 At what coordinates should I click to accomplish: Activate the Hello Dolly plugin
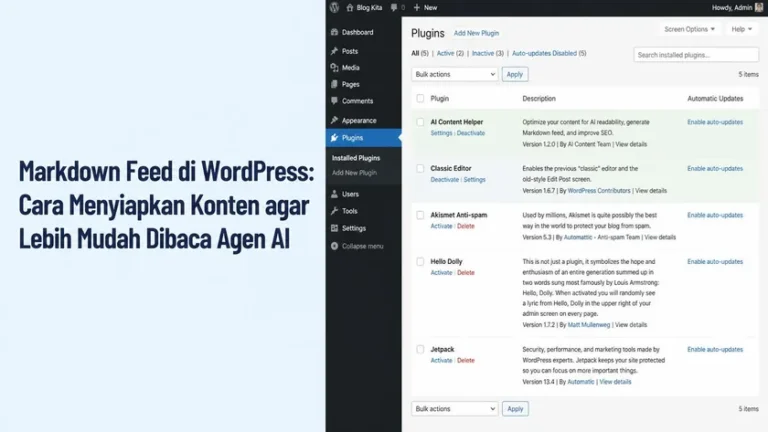click(x=441, y=273)
